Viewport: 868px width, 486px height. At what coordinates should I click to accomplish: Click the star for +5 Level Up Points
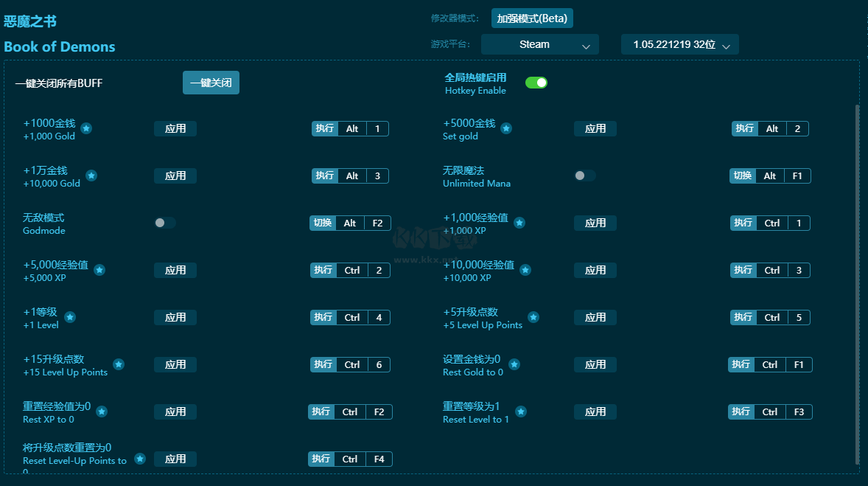point(533,317)
